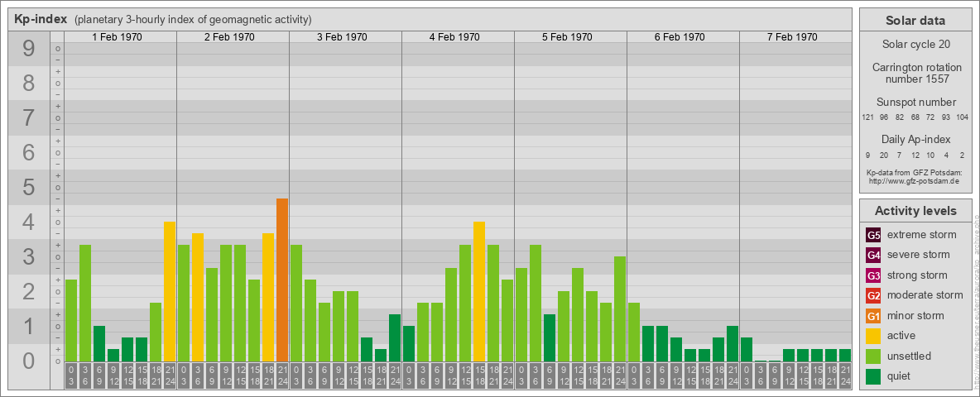Screen dimensions: 980x397
Task: Select the 6 Feb 1970 date header
Action: [680, 37]
